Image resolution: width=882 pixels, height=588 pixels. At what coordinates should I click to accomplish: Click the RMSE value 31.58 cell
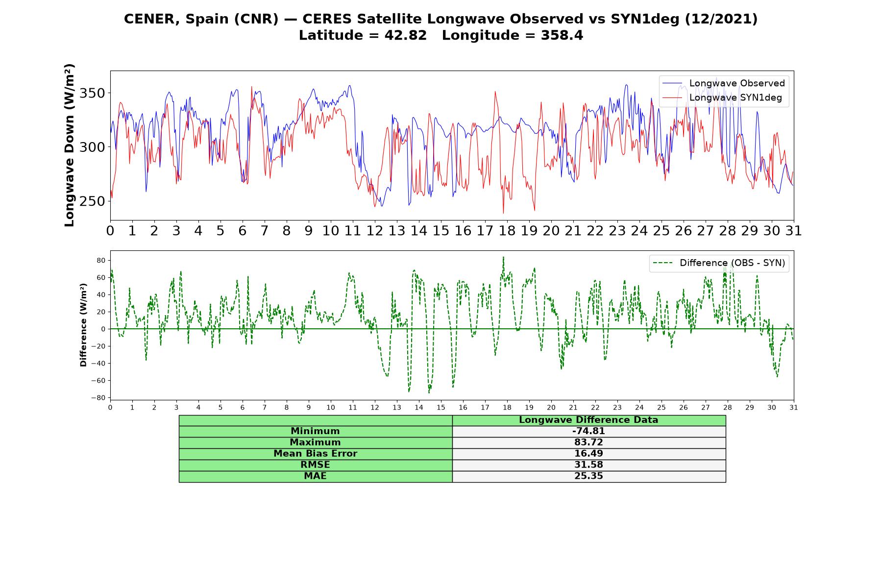point(588,465)
